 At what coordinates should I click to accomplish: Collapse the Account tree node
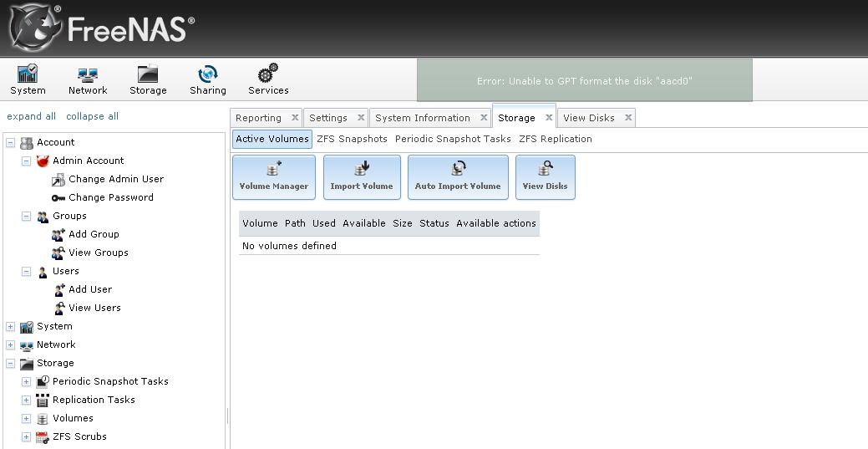click(10, 143)
